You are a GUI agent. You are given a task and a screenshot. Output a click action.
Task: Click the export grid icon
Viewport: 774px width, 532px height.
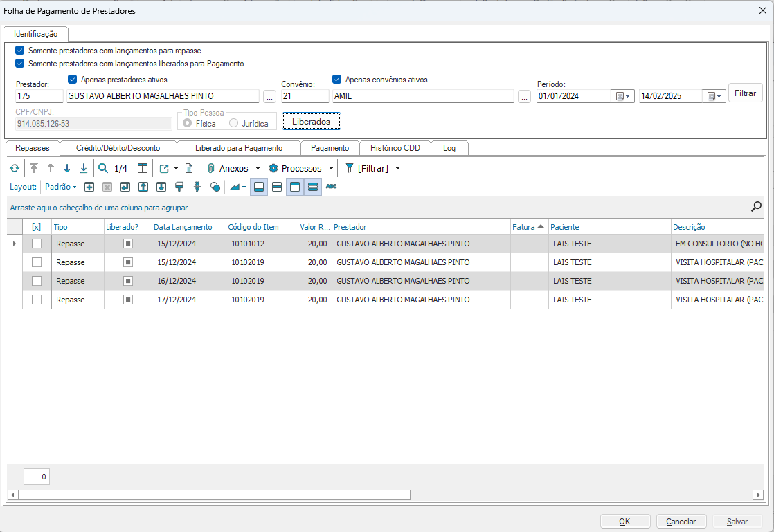[x=164, y=169]
